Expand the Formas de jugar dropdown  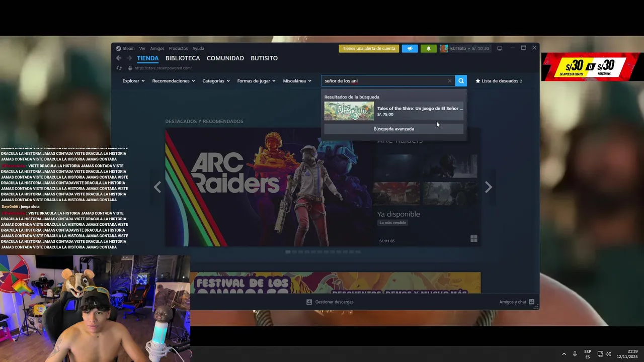click(257, 81)
